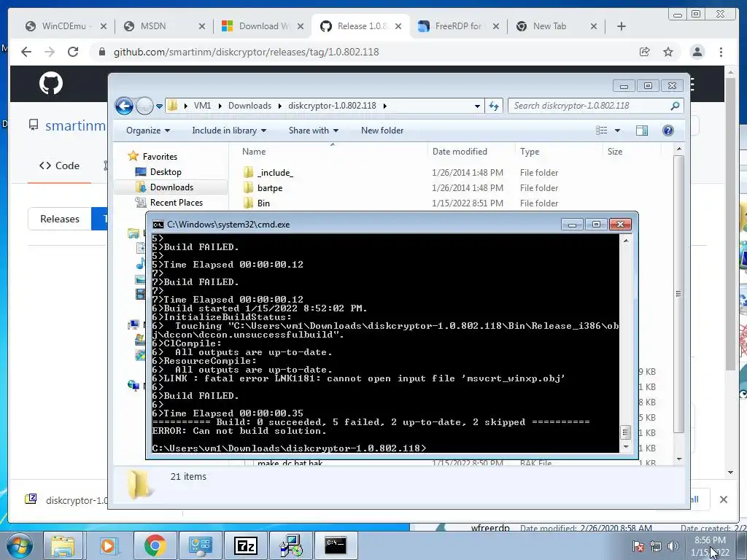Open the Explorer help question-mark icon
Screen dimensions: 747x560
668,131
